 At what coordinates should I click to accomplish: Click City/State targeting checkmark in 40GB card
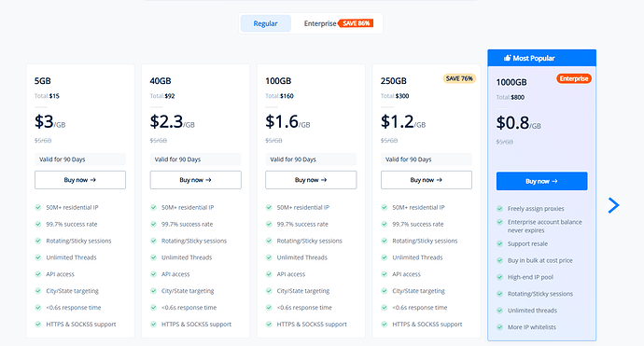[154, 291]
